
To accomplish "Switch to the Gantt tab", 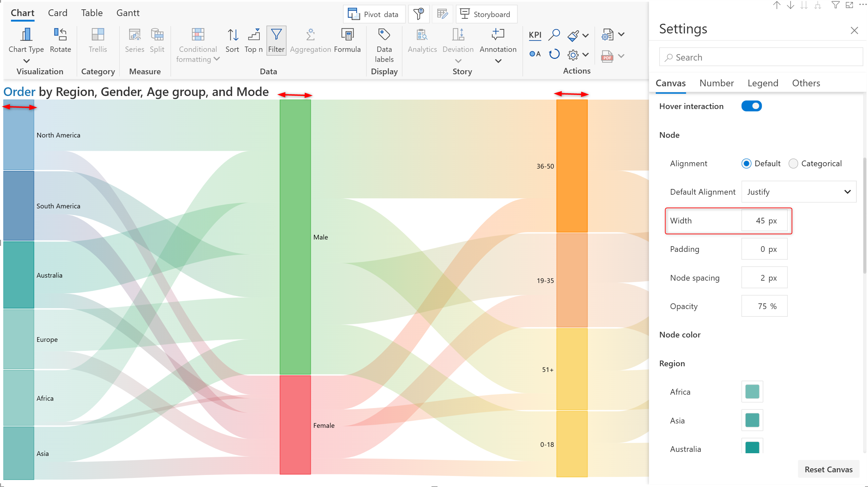I will pos(128,13).
